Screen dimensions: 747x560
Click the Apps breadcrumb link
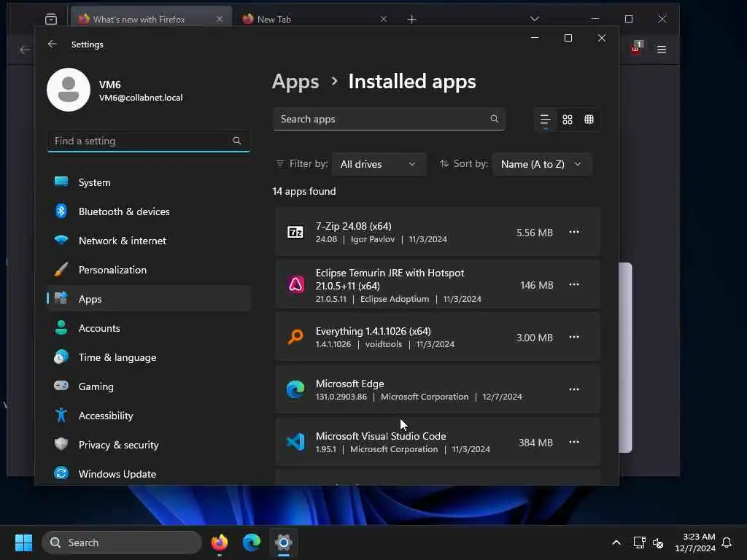coord(295,82)
